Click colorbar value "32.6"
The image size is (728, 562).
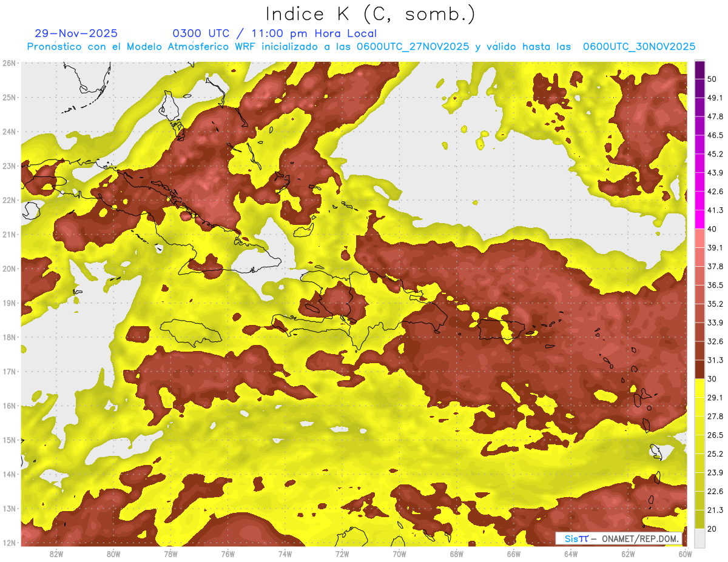pyautogui.click(x=715, y=341)
